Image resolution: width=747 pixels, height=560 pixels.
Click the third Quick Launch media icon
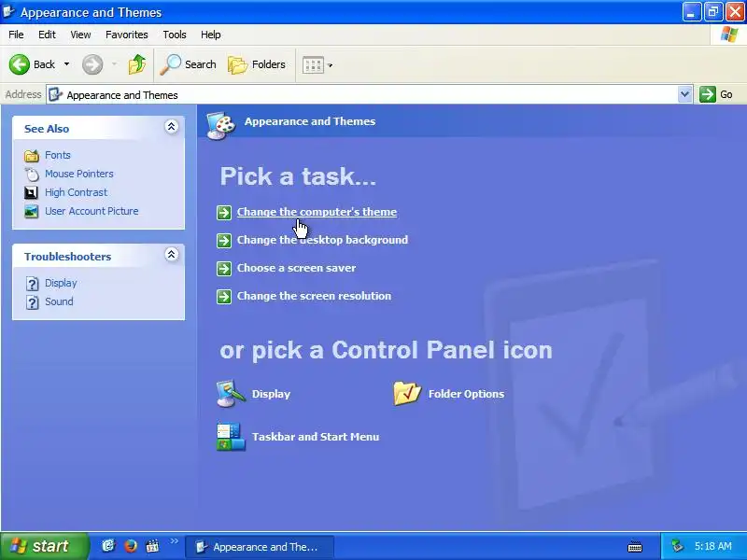point(152,546)
